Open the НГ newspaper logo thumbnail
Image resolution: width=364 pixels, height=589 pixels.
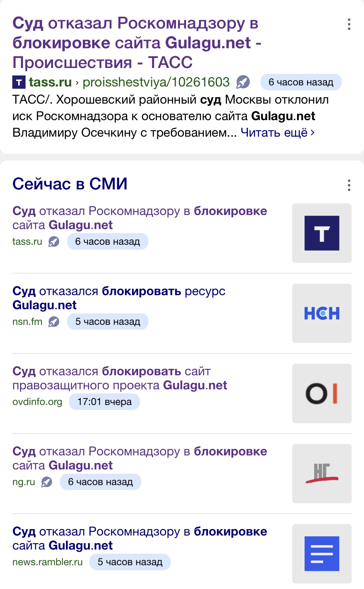322,473
